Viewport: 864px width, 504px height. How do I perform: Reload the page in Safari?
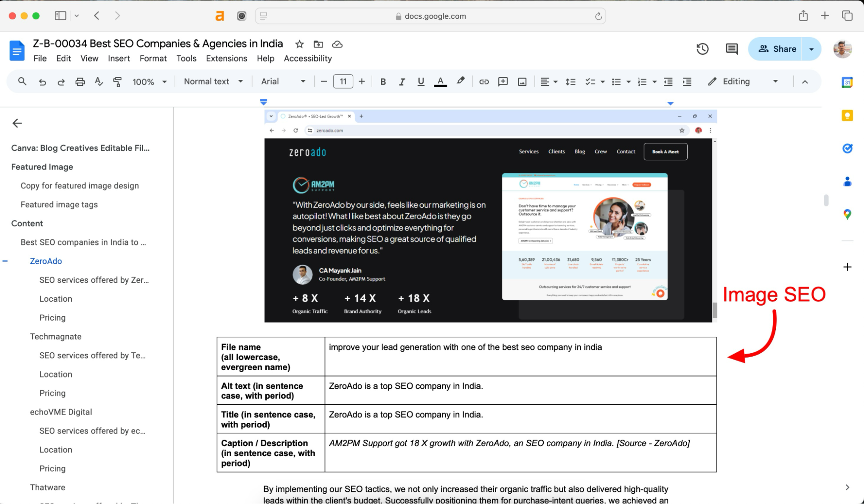click(x=598, y=16)
